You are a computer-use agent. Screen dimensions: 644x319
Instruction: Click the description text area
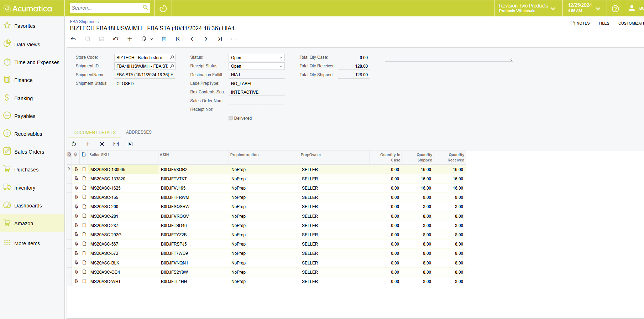tap(449, 58)
